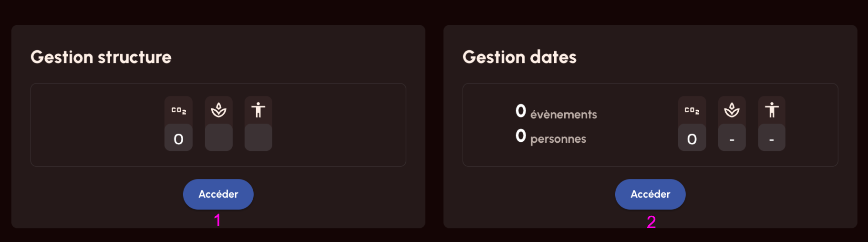The width and height of the screenshot is (868, 242).
Task: Click empty person value box in Gestion structure
Action: [x=258, y=138]
